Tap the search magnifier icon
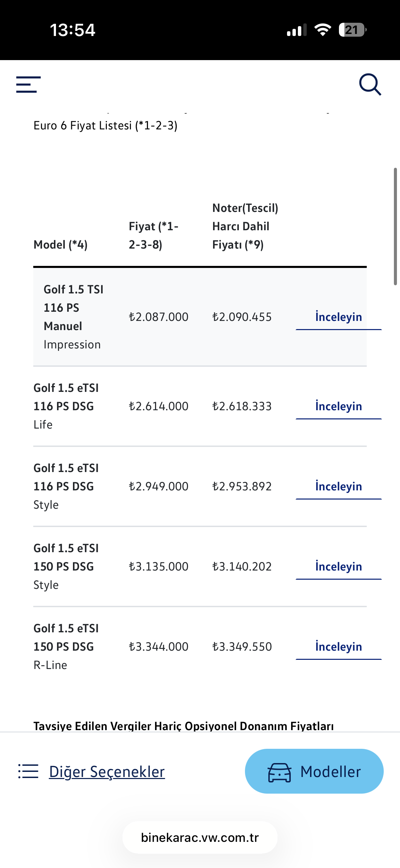The image size is (400, 868). click(x=370, y=84)
